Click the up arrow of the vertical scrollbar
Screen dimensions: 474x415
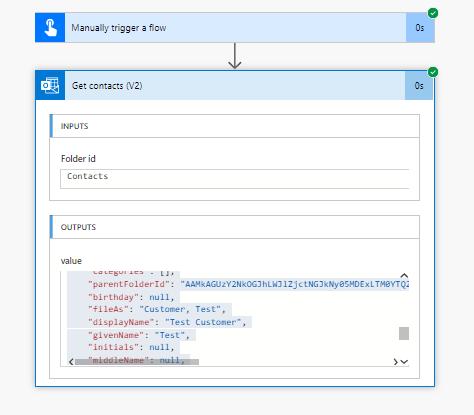click(x=404, y=276)
